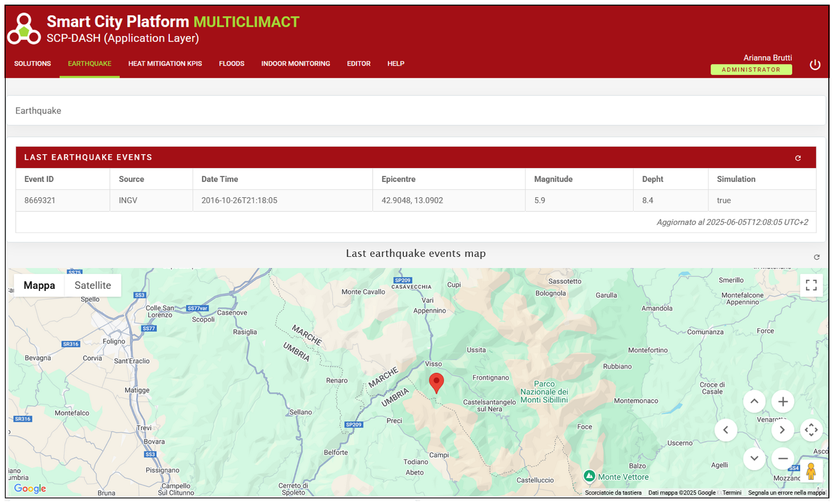Pan the map right with arrow
The width and height of the screenshot is (834, 504).
click(783, 430)
